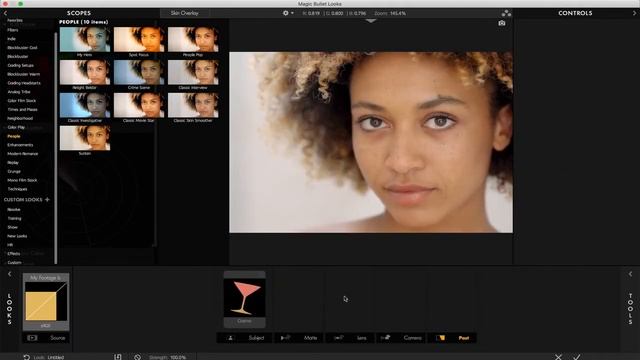Click the source video icon next to Source
The height and width of the screenshot is (360, 640).
pyautogui.click(x=32, y=338)
